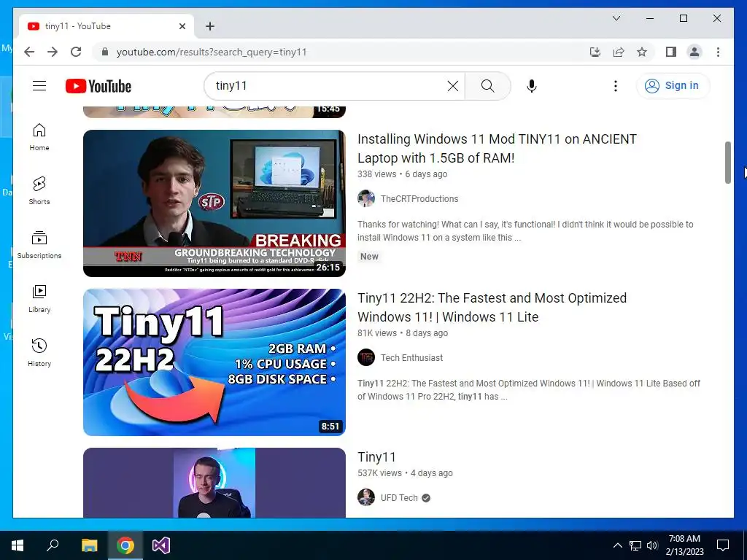Viewport: 747px width, 560px height.
Task: Open File Explorer from the taskbar
Action: click(x=89, y=545)
